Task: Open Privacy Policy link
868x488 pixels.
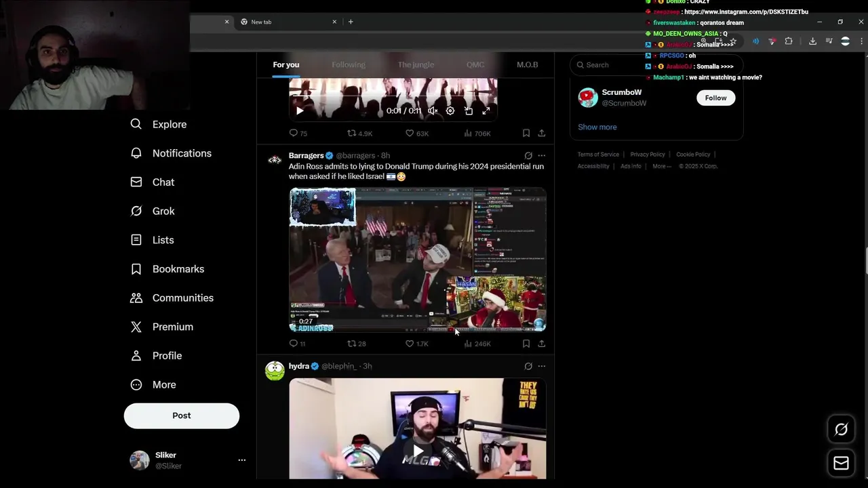Action: click(648, 155)
